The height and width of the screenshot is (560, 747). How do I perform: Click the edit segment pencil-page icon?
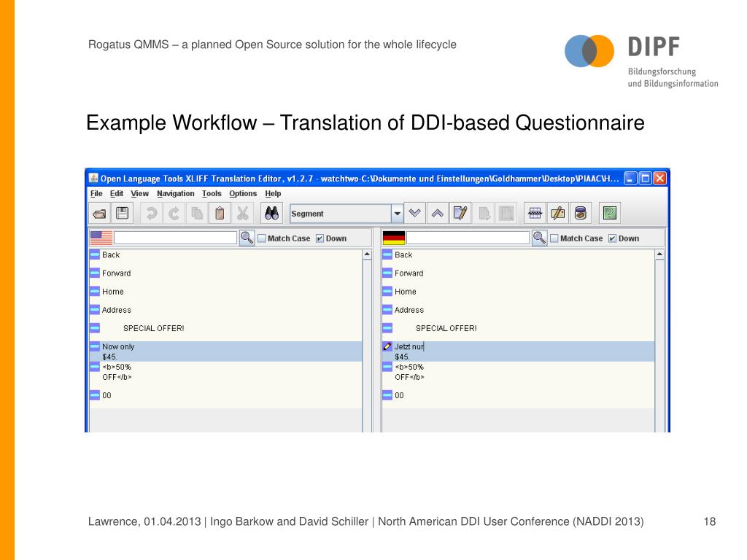(x=460, y=214)
